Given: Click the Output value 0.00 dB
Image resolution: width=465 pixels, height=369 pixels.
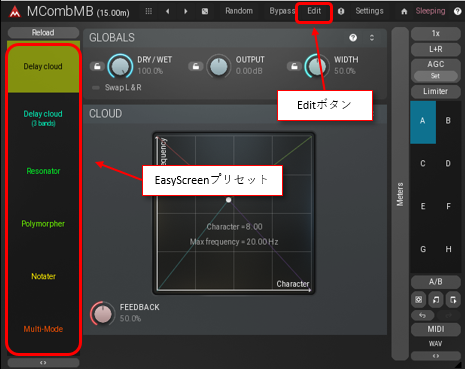Looking at the screenshot, I should click(x=249, y=71).
